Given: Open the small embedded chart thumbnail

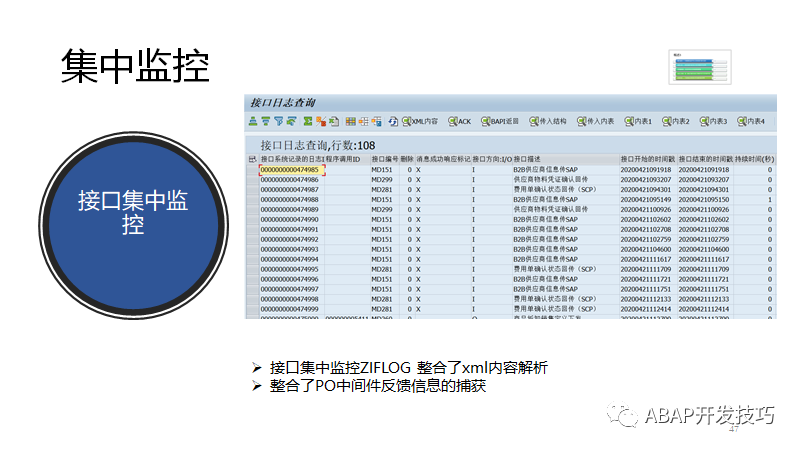Looking at the screenshot, I should 700,67.
